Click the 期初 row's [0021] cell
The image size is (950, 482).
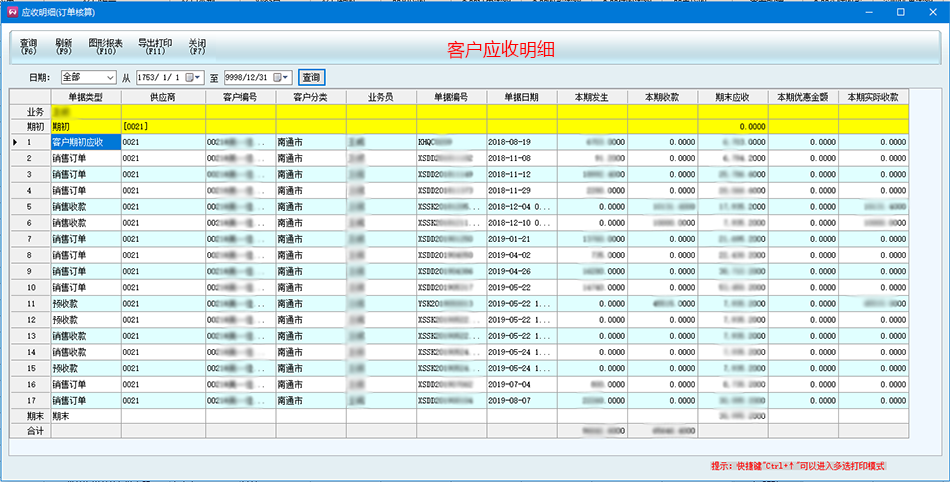pos(164,127)
